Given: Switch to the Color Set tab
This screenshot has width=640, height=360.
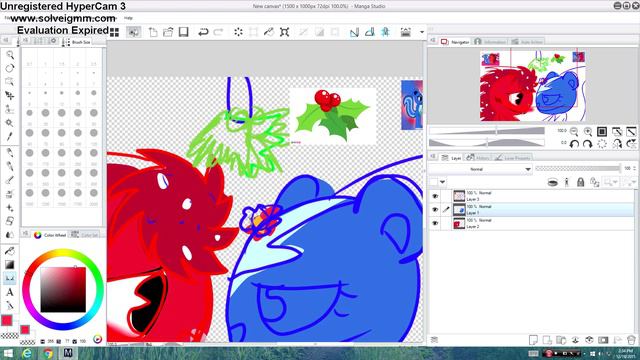Looking at the screenshot, I should pyautogui.click(x=85, y=235).
